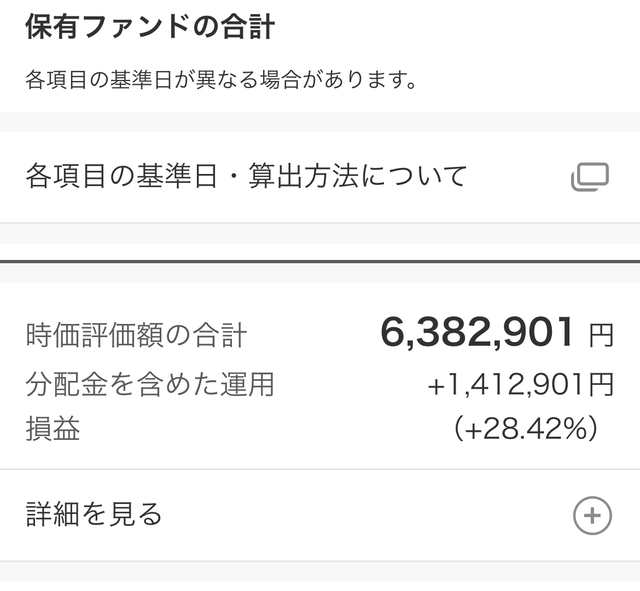640x591 pixels.
Task: Click the 円 unit after 6,382,901
Action: tap(601, 336)
